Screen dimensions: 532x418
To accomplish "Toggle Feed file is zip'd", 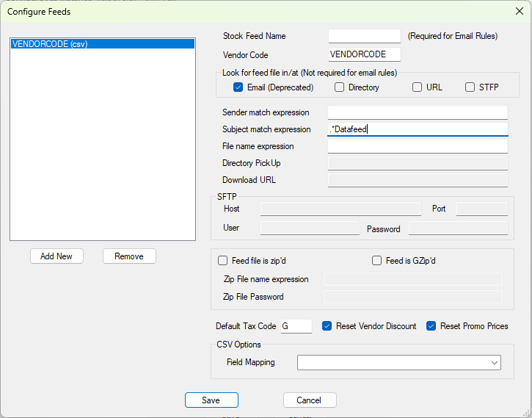I will [x=223, y=260].
